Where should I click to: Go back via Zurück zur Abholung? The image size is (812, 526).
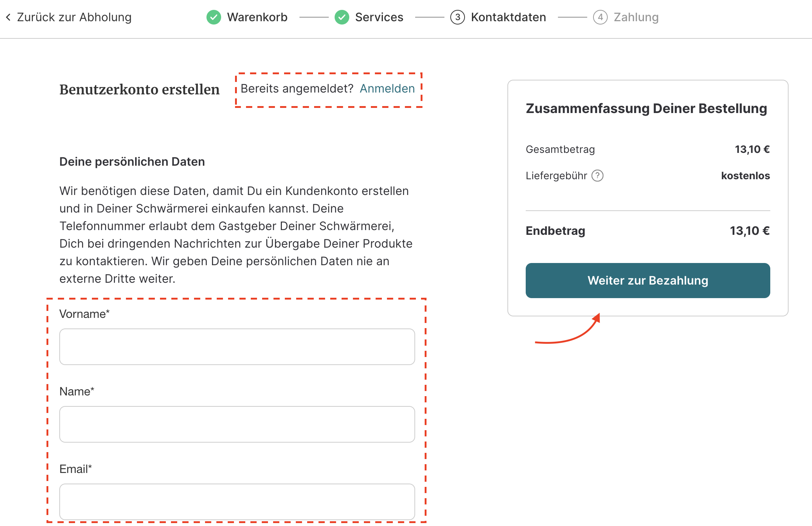coord(74,17)
